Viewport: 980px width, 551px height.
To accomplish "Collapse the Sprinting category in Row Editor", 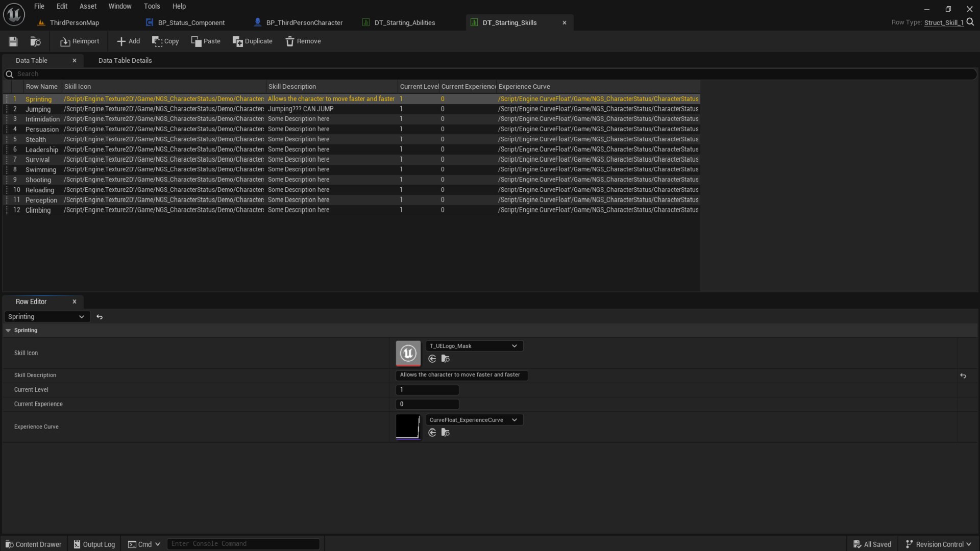I will [x=9, y=330].
